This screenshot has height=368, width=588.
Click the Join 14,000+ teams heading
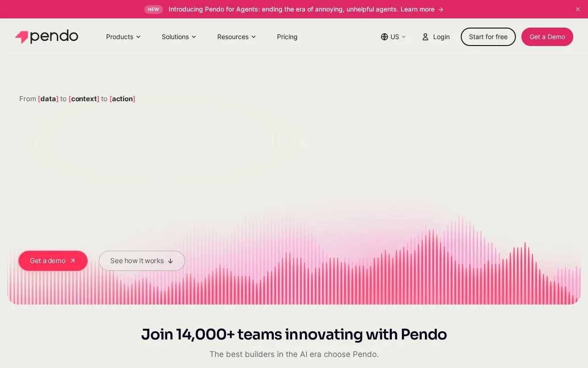point(294,334)
